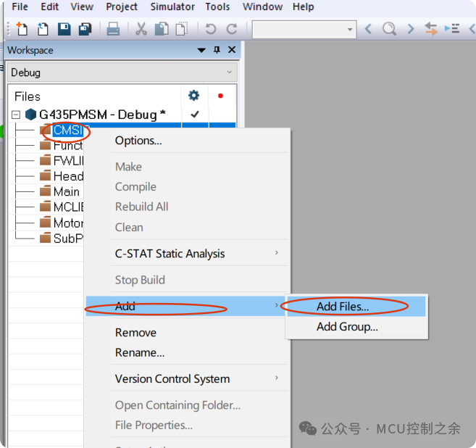Close the Workspace panel
This screenshot has width=476, height=448.
pos(232,49)
